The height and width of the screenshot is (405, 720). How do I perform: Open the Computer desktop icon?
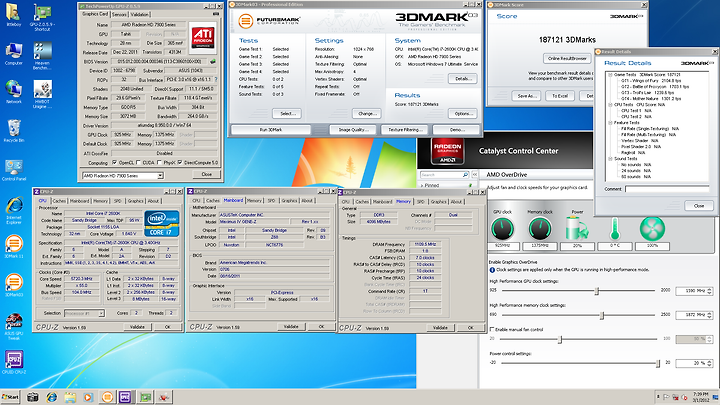14,54
